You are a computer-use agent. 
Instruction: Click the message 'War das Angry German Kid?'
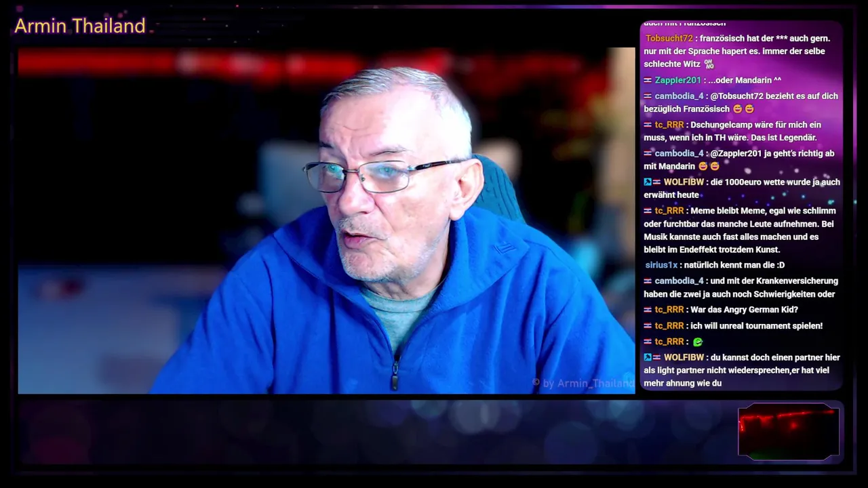(x=744, y=310)
